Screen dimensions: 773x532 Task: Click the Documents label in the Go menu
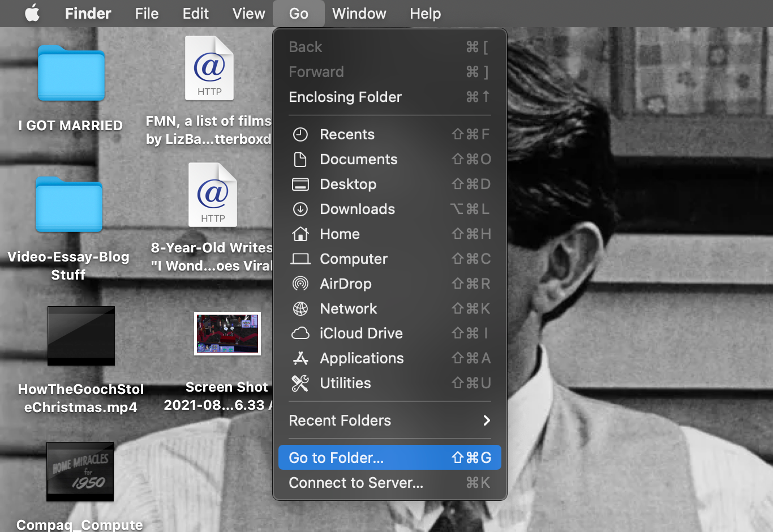(358, 159)
